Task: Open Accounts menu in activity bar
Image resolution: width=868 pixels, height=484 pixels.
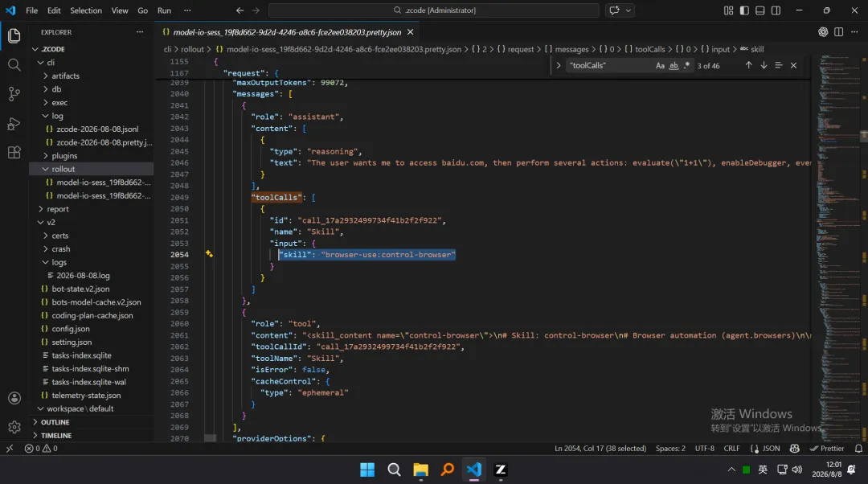Action: coord(14,398)
